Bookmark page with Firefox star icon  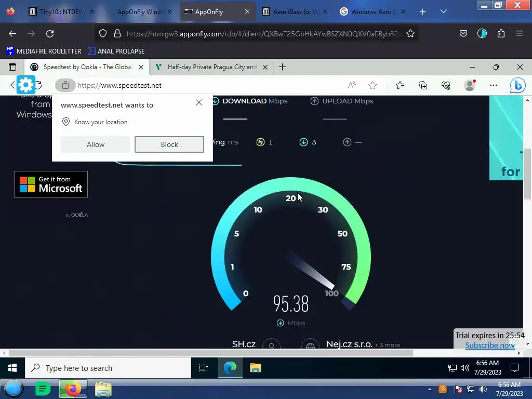(x=410, y=34)
